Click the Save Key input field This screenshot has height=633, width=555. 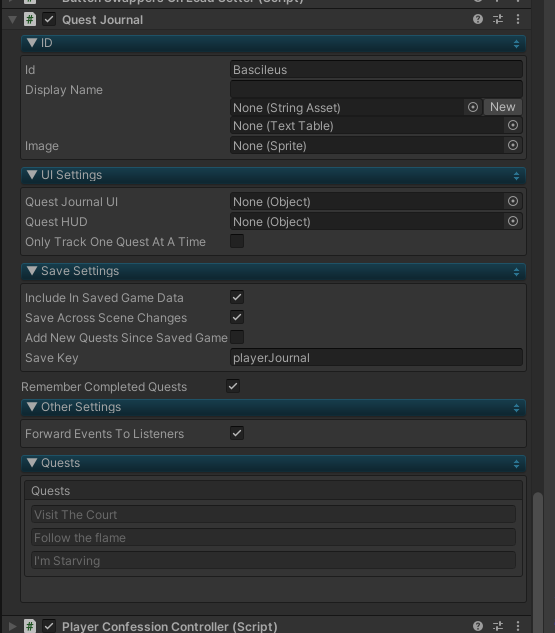tap(376, 358)
